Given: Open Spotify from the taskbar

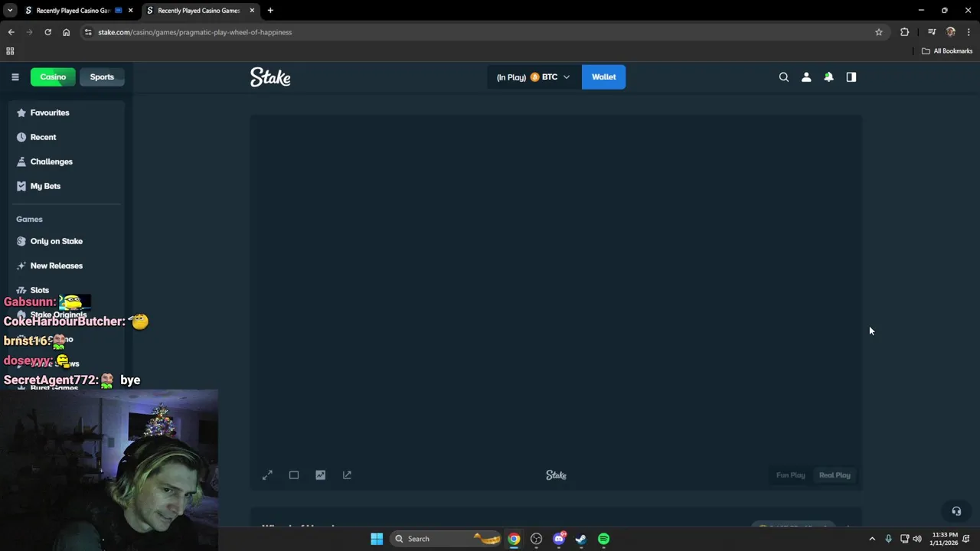Looking at the screenshot, I should (x=604, y=539).
